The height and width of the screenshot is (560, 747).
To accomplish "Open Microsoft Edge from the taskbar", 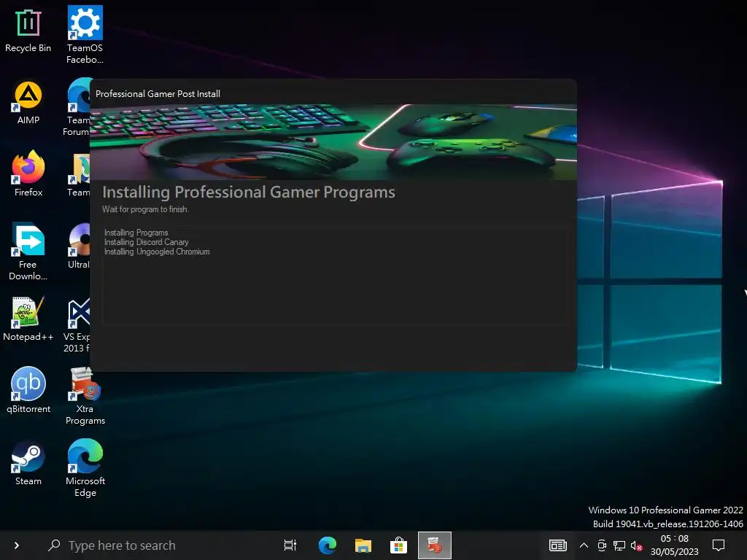I will coord(328,545).
